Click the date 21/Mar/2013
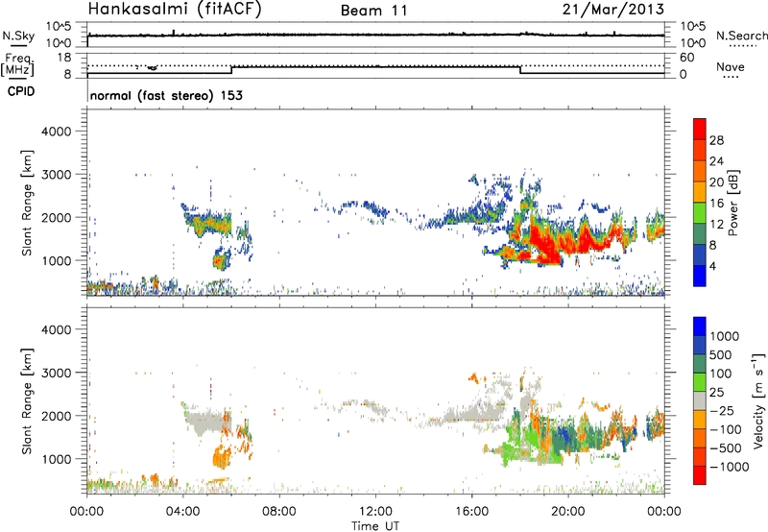The height and width of the screenshot is (532, 768). 613,10
